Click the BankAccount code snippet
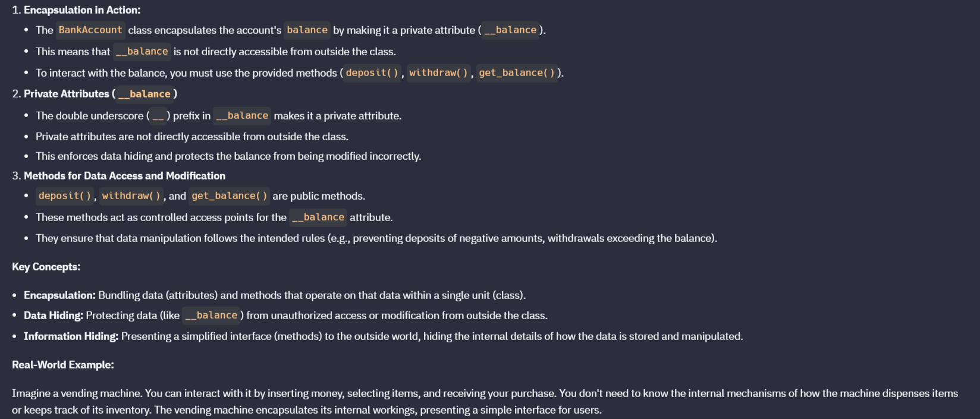The height and width of the screenshot is (419, 980). (90, 30)
